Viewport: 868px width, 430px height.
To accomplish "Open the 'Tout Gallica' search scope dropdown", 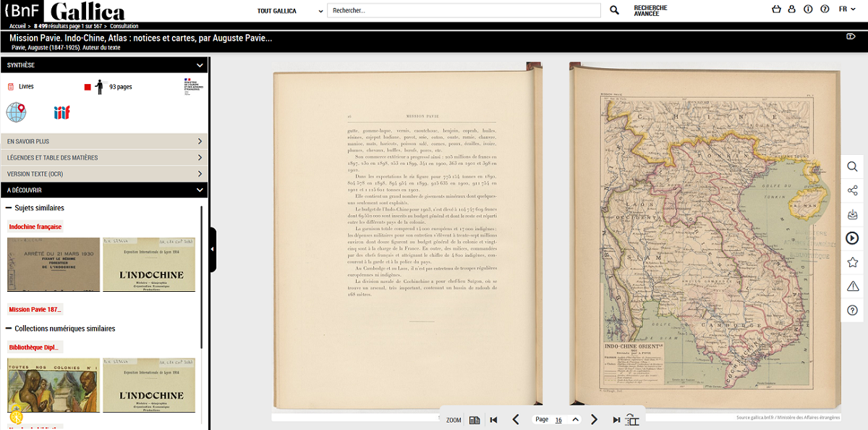I will pyautogui.click(x=291, y=11).
